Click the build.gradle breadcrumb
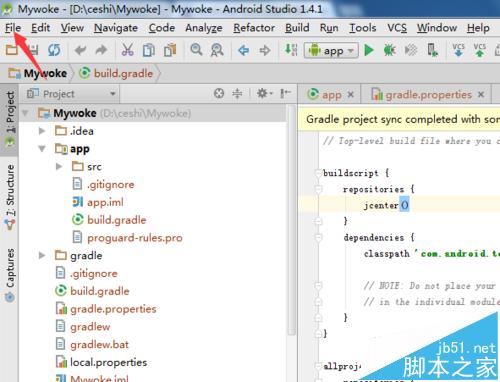This screenshot has width=500, height=382. (116, 73)
